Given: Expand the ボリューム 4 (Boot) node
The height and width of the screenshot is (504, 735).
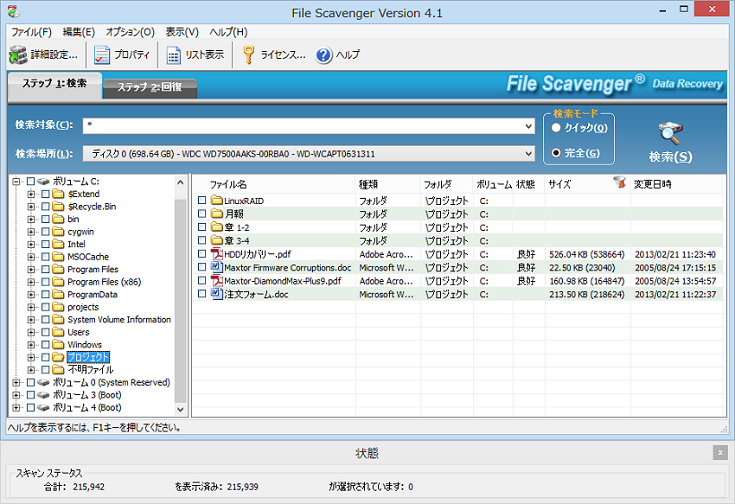Looking at the screenshot, I should (x=16, y=408).
